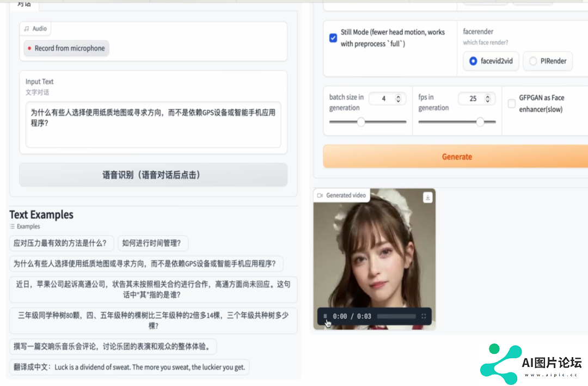Click fps number field showing 25
This screenshot has height=386, width=588.
(473, 99)
